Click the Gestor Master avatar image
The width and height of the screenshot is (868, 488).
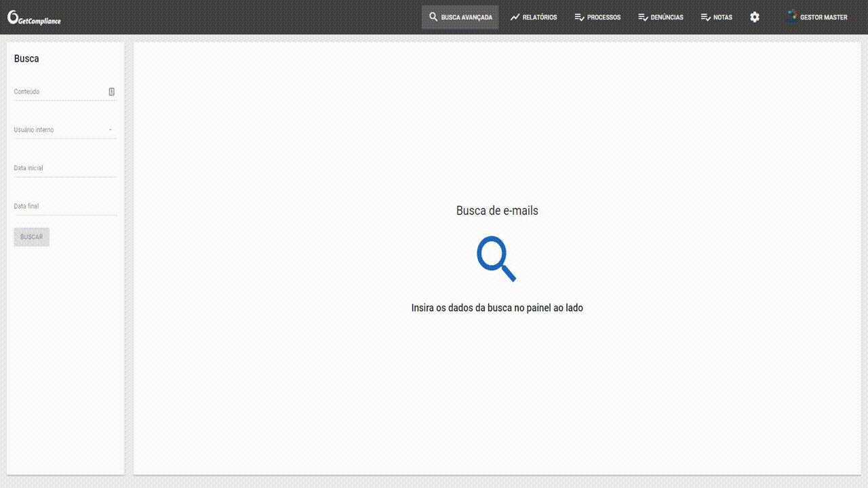click(791, 17)
